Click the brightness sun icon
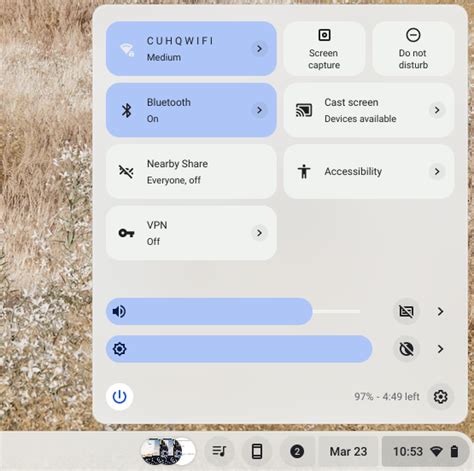The height and width of the screenshot is (471, 474). [119, 349]
